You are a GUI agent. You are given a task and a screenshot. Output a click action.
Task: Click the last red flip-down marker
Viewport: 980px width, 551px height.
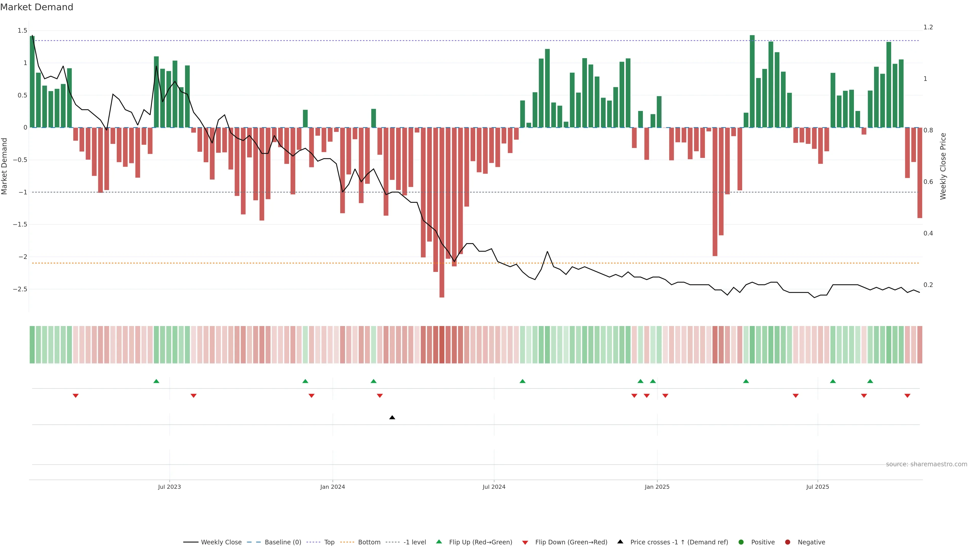tap(907, 396)
